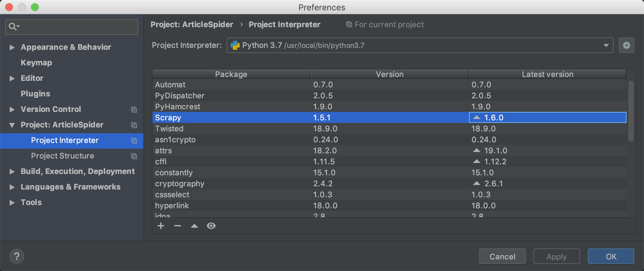The image size is (644, 271).
Task: Select the constantly package row
Action: (389, 173)
